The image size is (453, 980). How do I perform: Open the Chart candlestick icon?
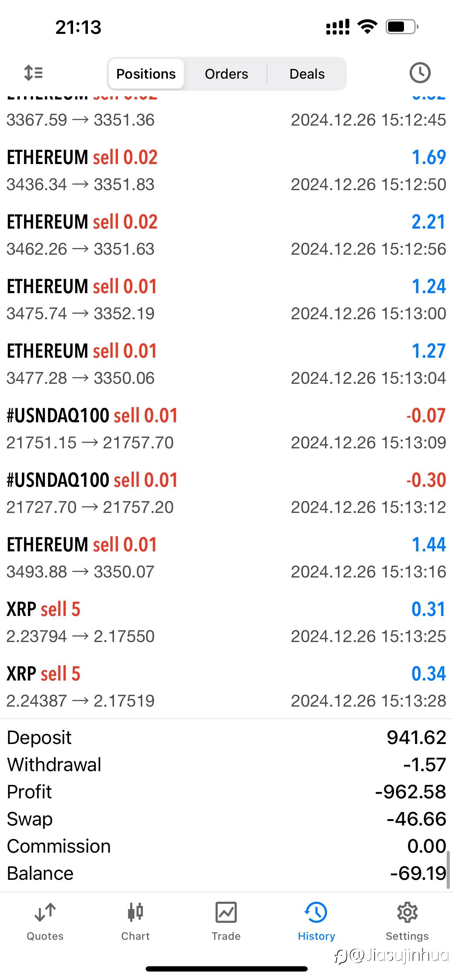tap(135, 912)
